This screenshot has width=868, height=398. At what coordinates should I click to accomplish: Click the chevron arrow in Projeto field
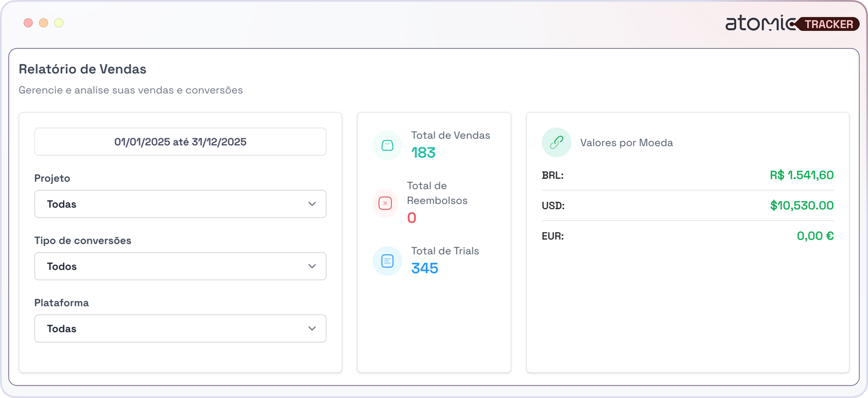[x=312, y=204]
